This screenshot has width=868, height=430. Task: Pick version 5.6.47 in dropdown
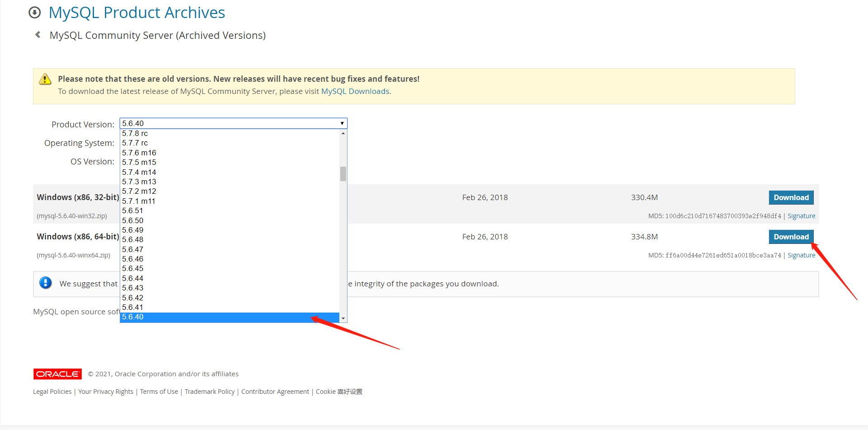(230, 249)
